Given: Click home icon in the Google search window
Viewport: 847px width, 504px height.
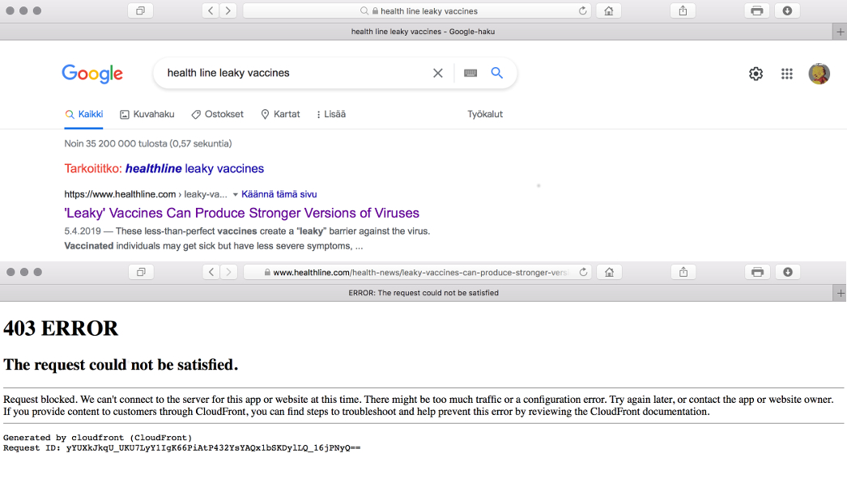Looking at the screenshot, I should [607, 11].
